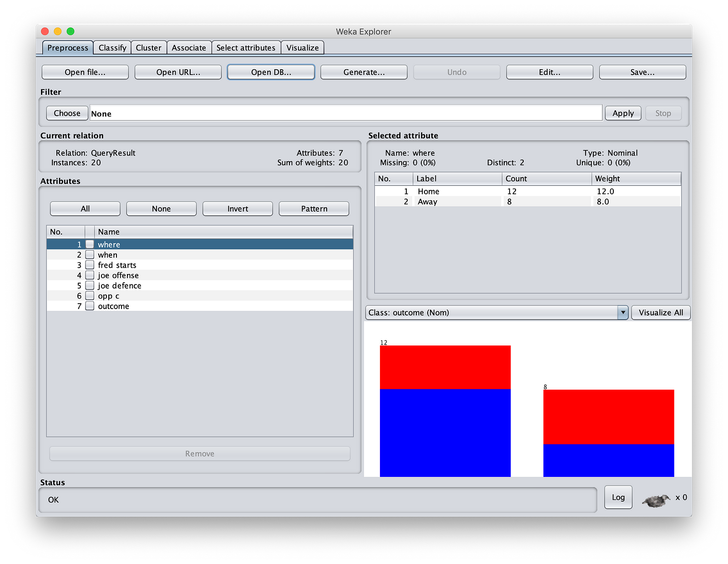728x564 pixels.
Task: Click the red segment of Home bar
Action: [445, 367]
